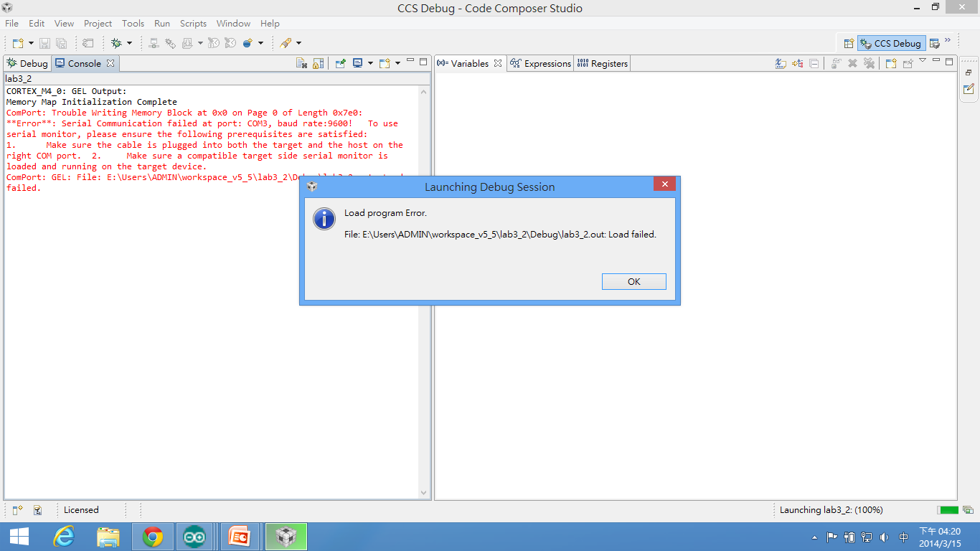
Task: Toggle Console scroll lock
Action: [319, 63]
